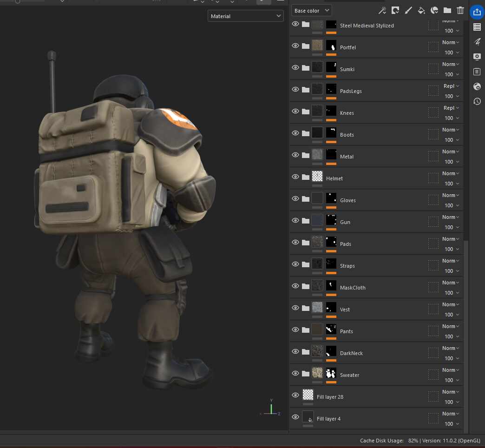Open the Base color channel dropdown
This screenshot has width=485, height=448.
pos(311,10)
